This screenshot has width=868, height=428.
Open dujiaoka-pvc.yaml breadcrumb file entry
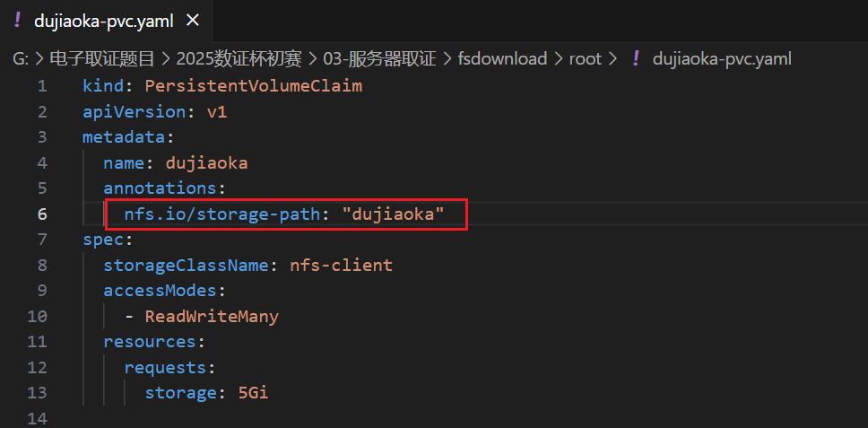[722, 58]
